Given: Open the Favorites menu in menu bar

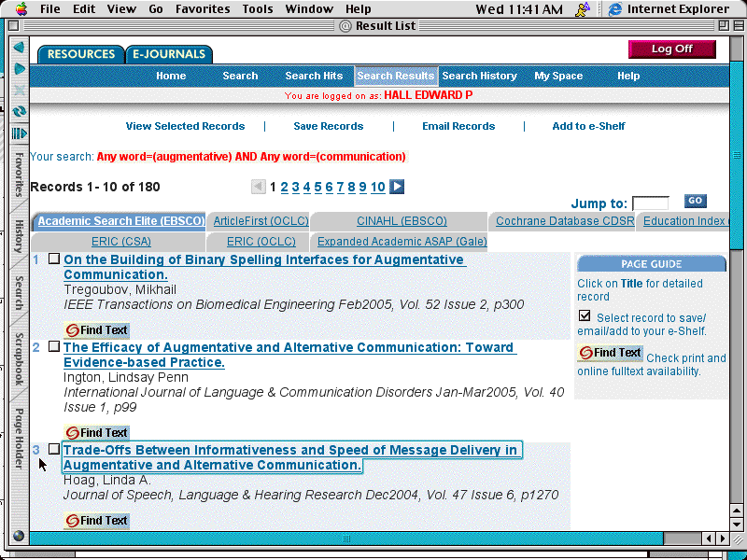Looking at the screenshot, I should point(203,9).
